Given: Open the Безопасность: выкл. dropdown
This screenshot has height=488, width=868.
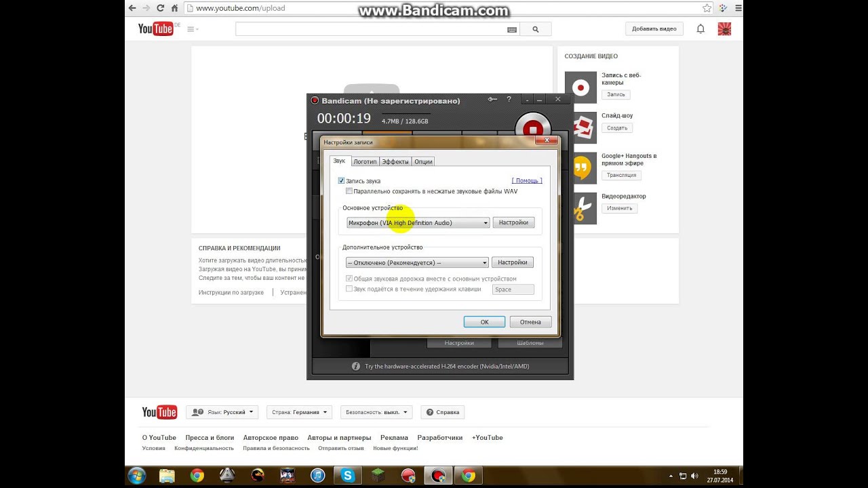Looking at the screenshot, I should tap(376, 412).
